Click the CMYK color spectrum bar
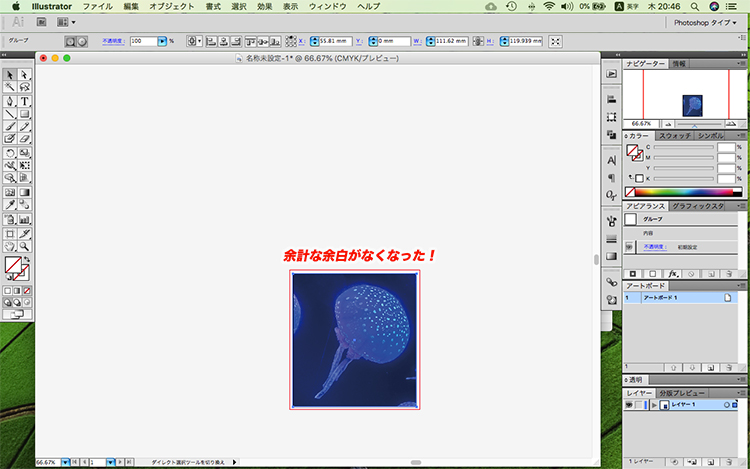The height and width of the screenshot is (469, 750). 684,191
